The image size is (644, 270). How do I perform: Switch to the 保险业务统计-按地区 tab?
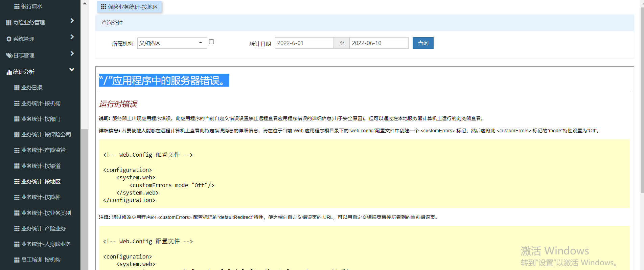[x=130, y=7]
